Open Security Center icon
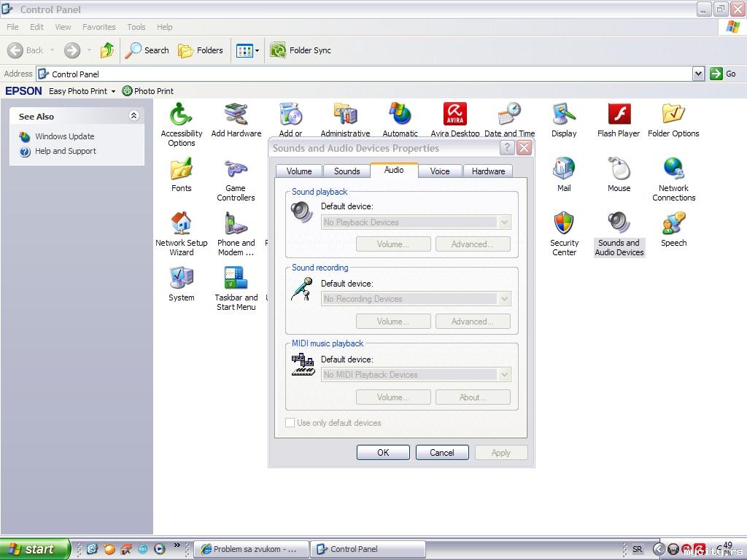 (564, 234)
